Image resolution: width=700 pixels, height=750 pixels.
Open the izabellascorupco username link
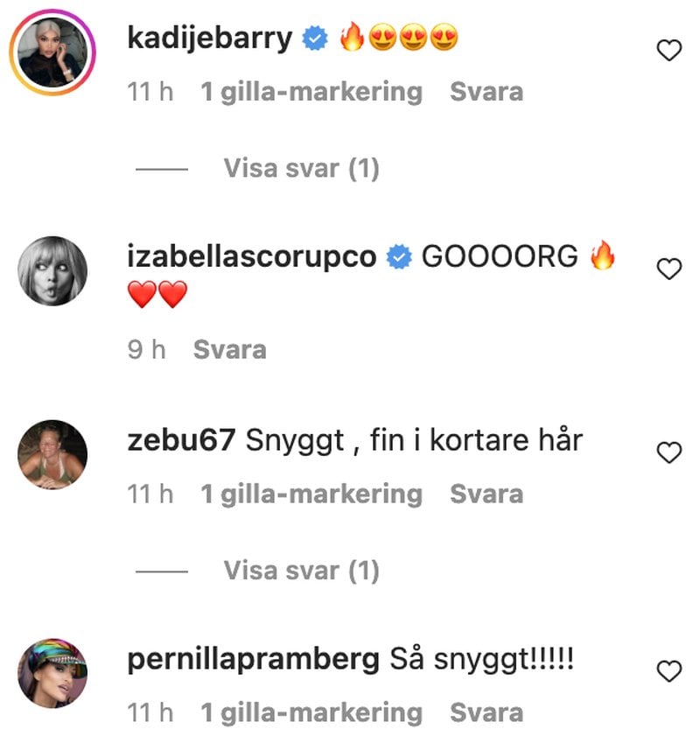click(x=251, y=257)
